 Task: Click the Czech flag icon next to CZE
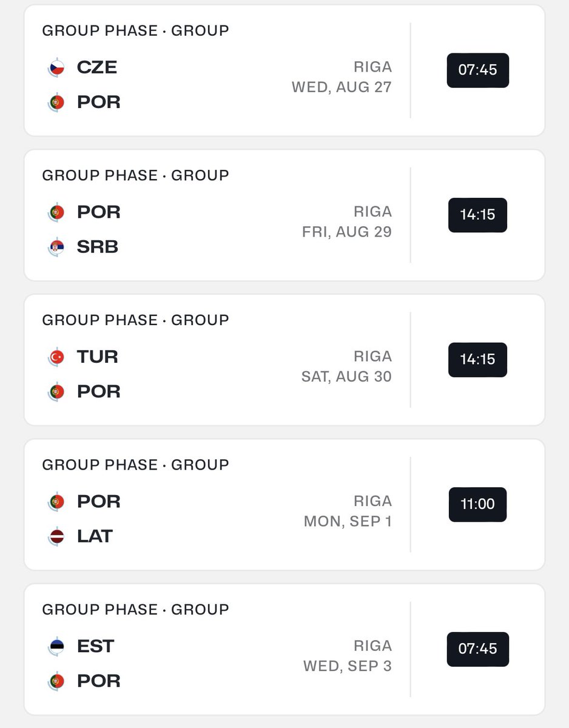(56, 68)
